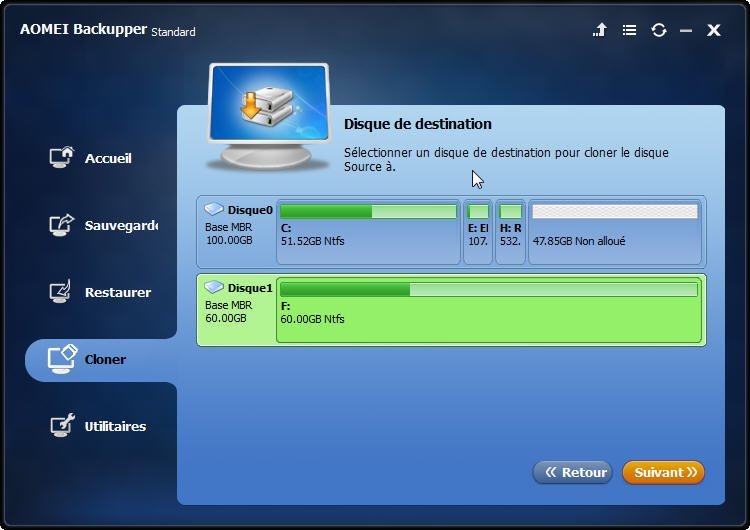Click the unallocated space bar on Disque0

(x=615, y=211)
